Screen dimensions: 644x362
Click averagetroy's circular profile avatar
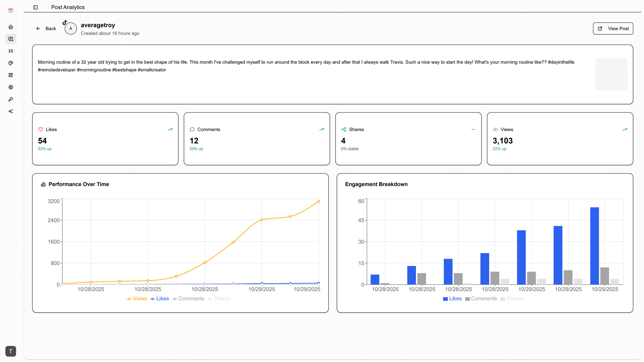[x=70, y=28]
